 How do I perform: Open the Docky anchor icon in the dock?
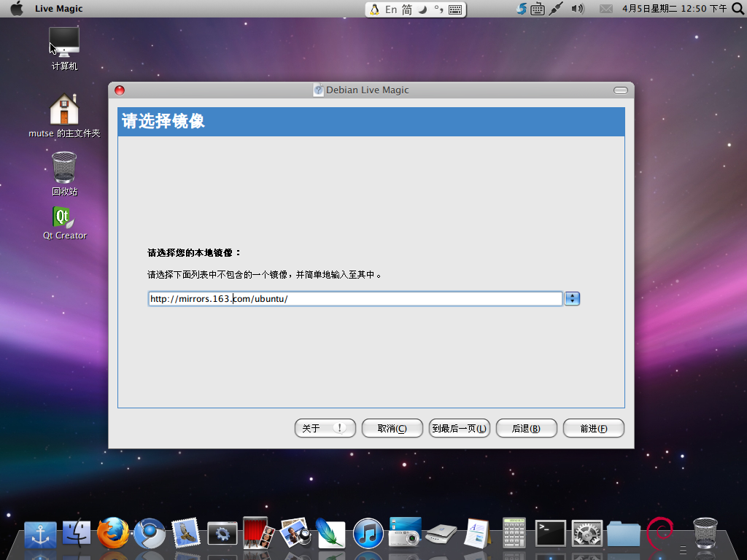pyautogui.click(x=41, y=534)
